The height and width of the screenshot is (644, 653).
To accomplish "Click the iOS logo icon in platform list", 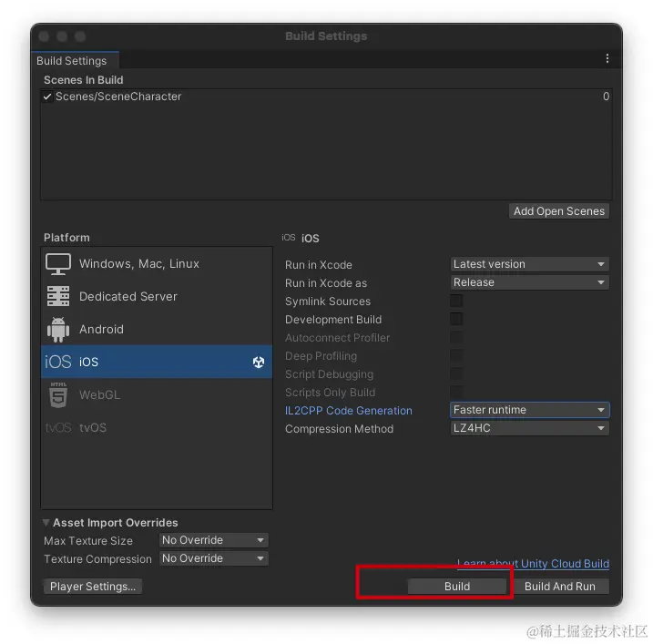I will (58, 362).
